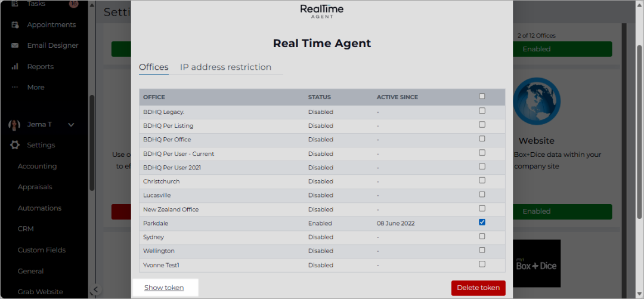The image size is (644, 299).
Task: Check the BDHQ Per User 2021 checkbox
Action: coord(482,167)
